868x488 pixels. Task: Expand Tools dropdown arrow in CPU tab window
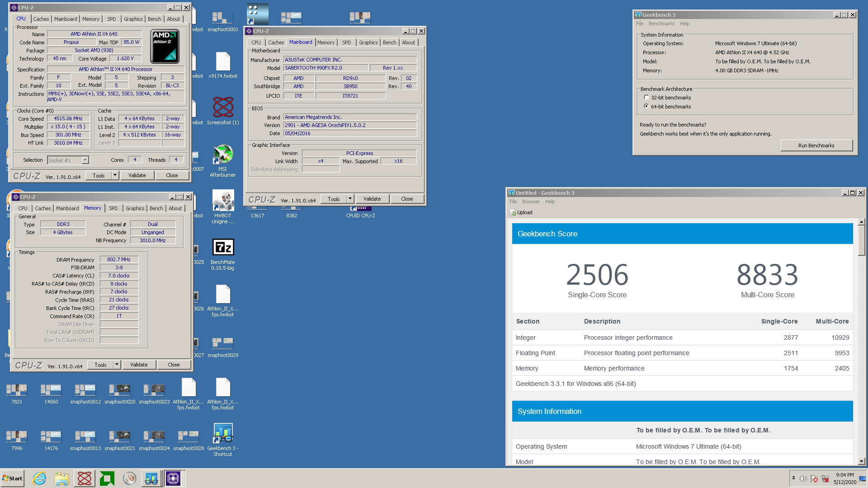coord(115,175)
